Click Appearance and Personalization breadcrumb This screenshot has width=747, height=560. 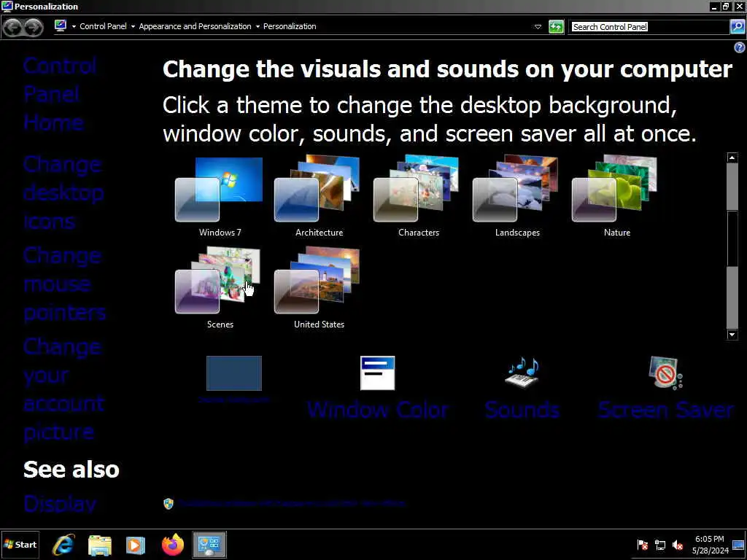tap(195, 26)
